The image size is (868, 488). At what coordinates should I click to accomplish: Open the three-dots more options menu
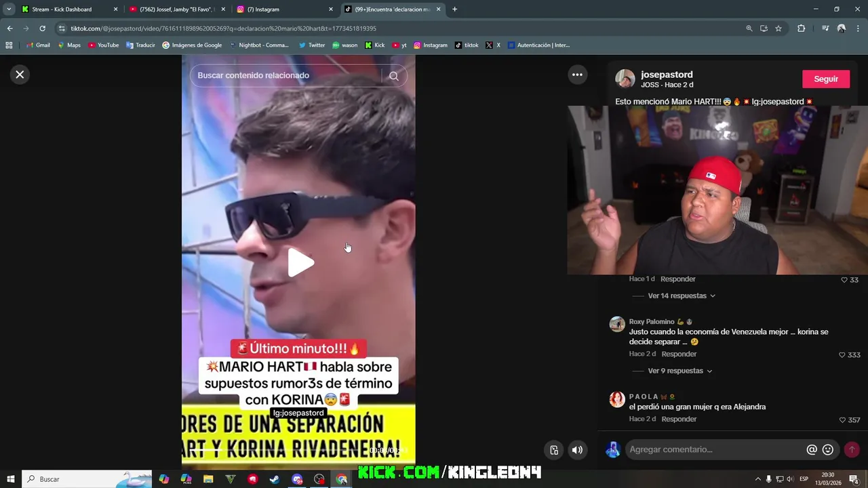(577, 75)
